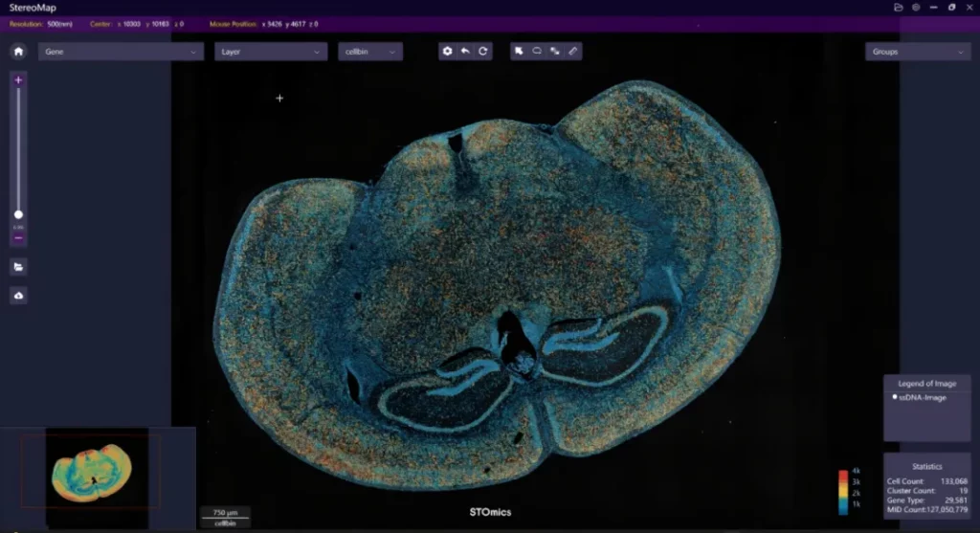Click the Home button icon

(18, 52)
